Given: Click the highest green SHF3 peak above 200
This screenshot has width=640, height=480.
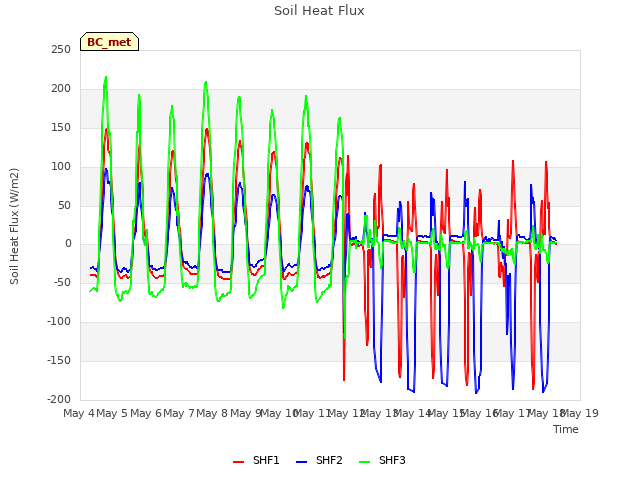Looking at the screenshot, I should click(x=106, y=78).
